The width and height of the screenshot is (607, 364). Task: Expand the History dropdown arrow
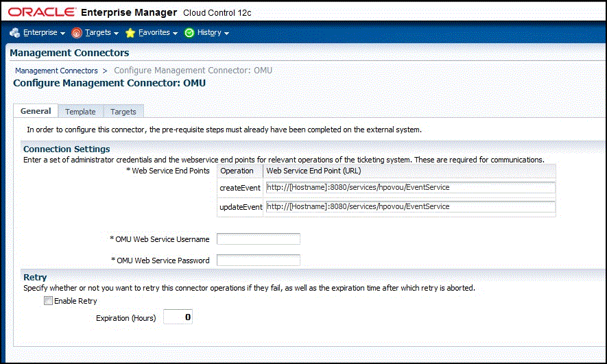(x=226, y=34)
